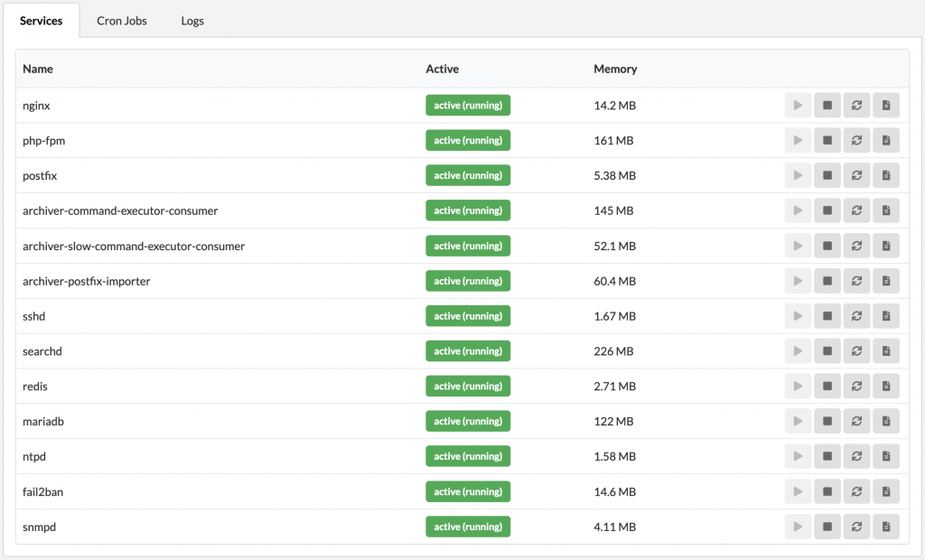Click the sshd service name
This screenshot has width=925, height=560.
tap(33, 316)
